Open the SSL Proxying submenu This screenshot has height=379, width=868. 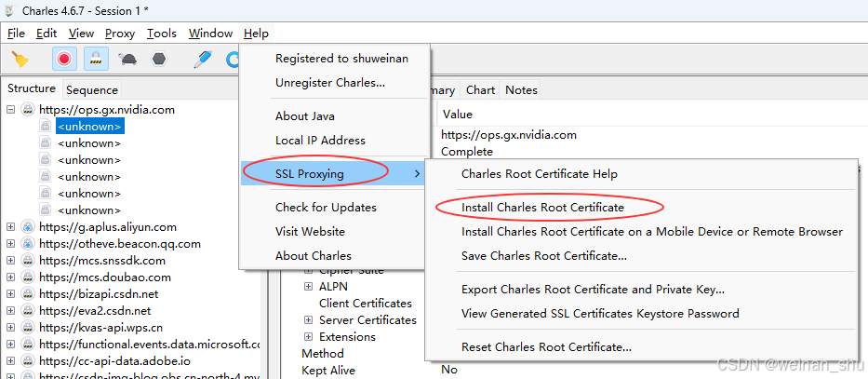coord(334,173)
